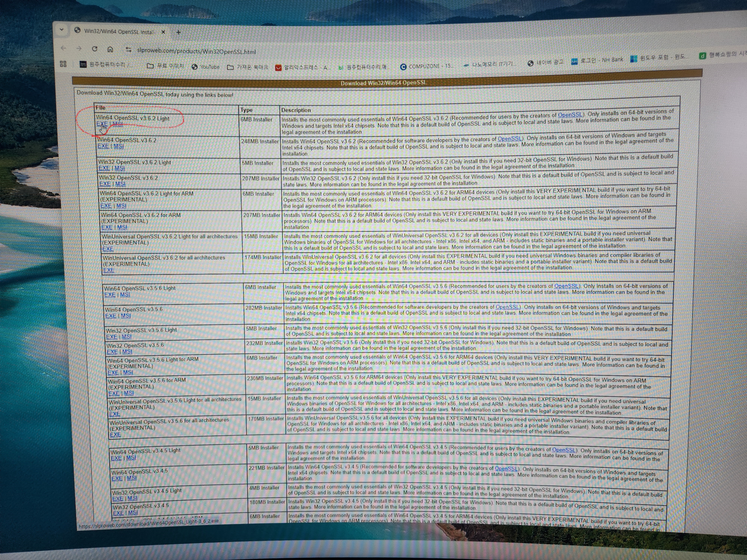Image resolution: width=747 pixels, height=560 pixels.
Task: Download WinUniversal OpenSSL v3.5.6 Light EXE
Action: click(114, 414)
